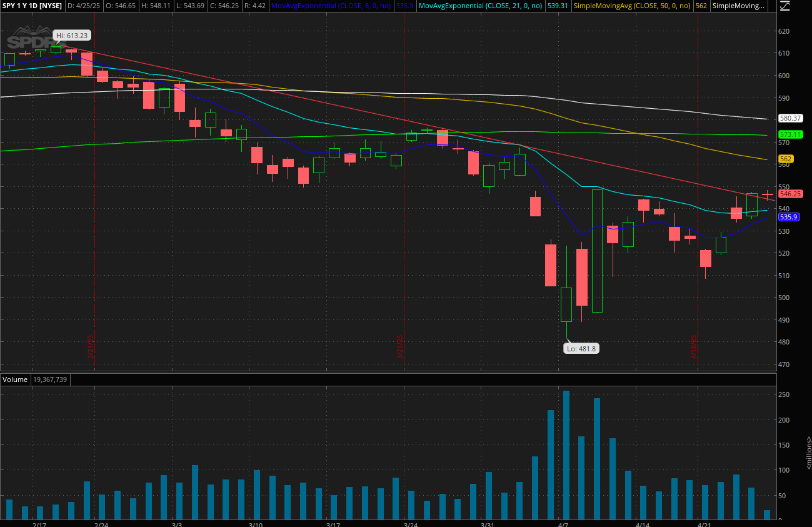Image resolution: width=812 pixels, height=527 pixels.
Task: Click the 4/14 date on time axis
Action: [x=643, y=524]
